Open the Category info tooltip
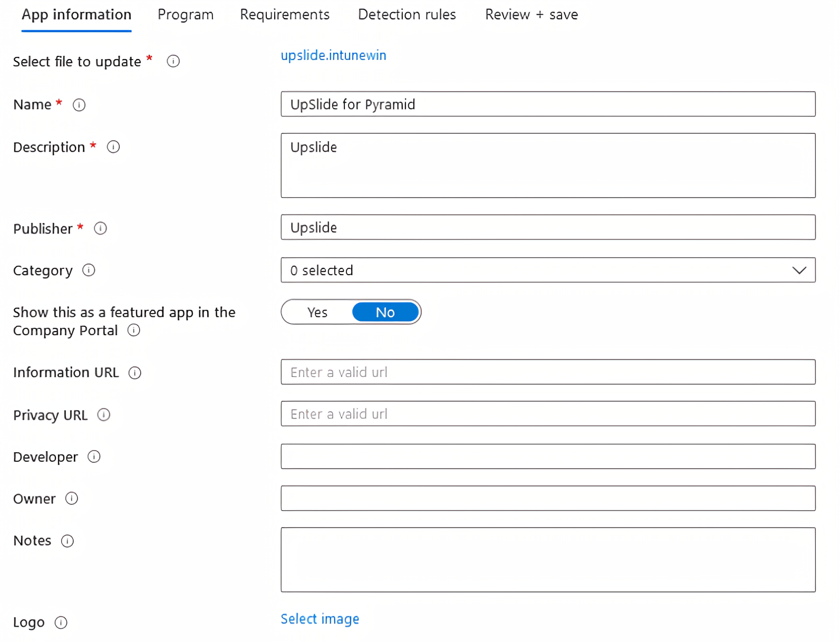Image resolution: width=840 pixels, height=642 pixels. point(89,270)
